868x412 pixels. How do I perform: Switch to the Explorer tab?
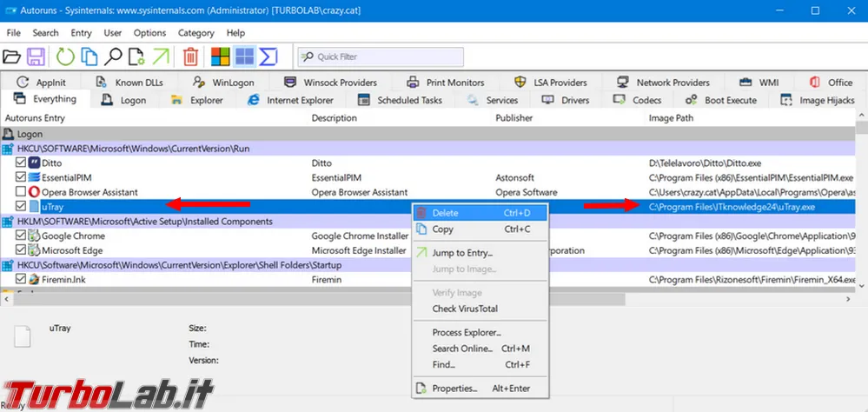coord(197,100)
